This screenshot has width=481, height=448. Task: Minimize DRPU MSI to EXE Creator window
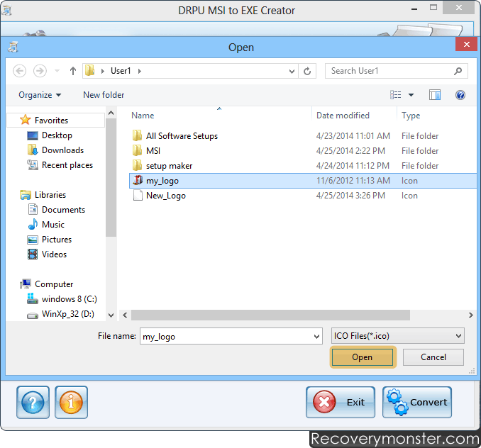[x=414, y=9]
